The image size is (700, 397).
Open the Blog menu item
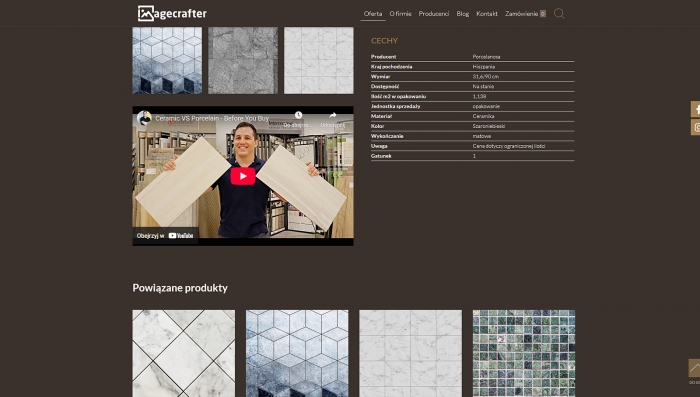462,14
